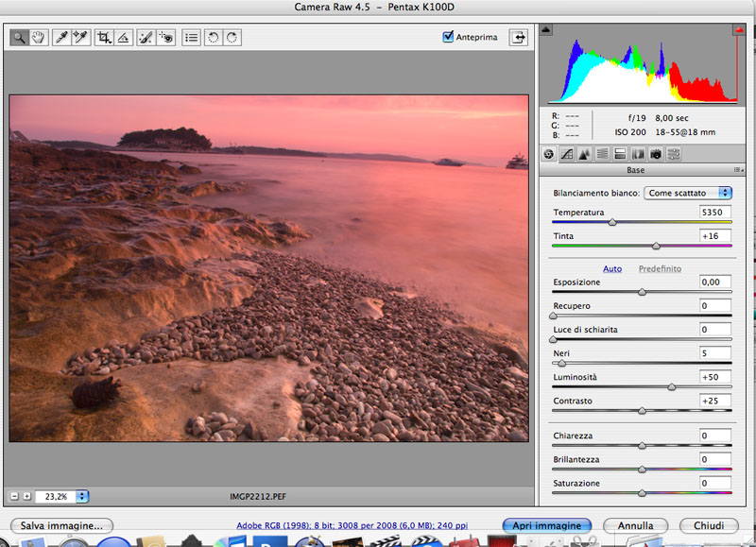Open the Camera Calibration tab

point(655,154)
